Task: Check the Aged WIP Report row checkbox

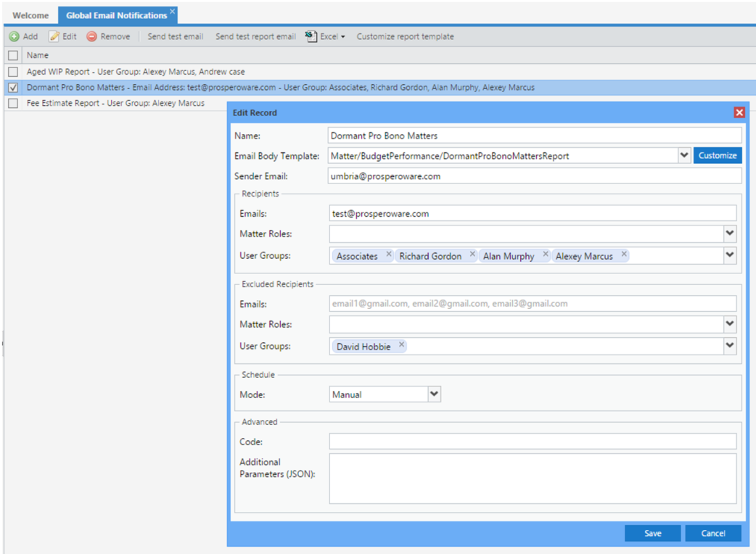Action: pyautogui.click(x=13, y=72)
